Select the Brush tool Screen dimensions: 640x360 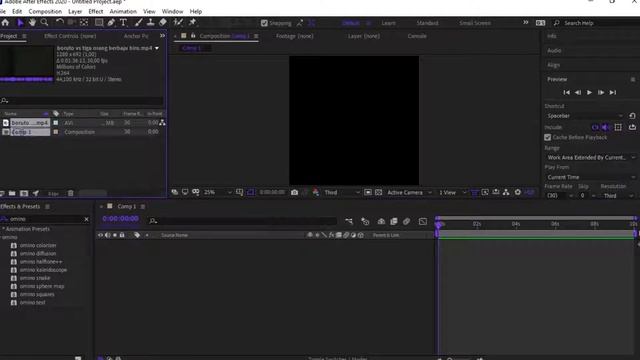click(138, 22)
